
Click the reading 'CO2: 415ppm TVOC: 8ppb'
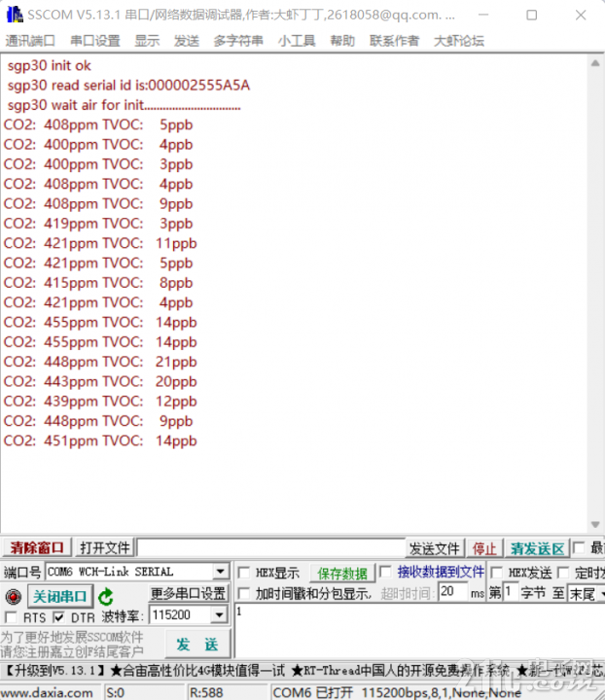[x=98, y=283]
